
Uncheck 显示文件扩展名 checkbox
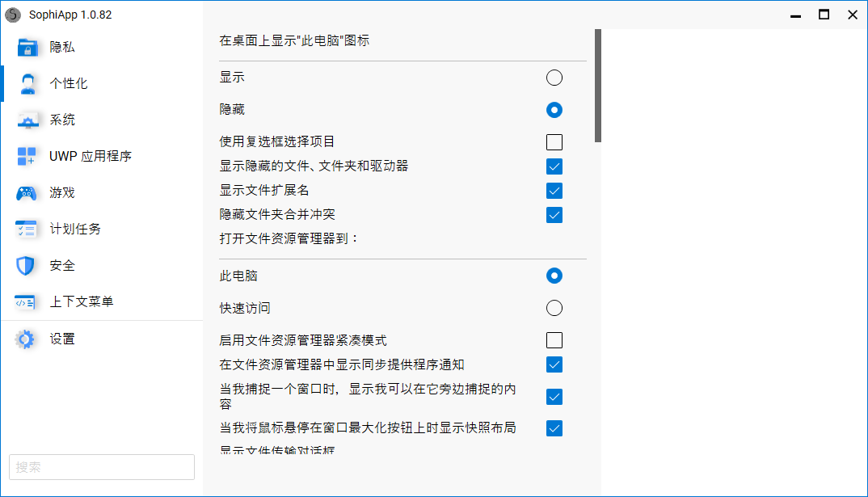coord(554,191)
